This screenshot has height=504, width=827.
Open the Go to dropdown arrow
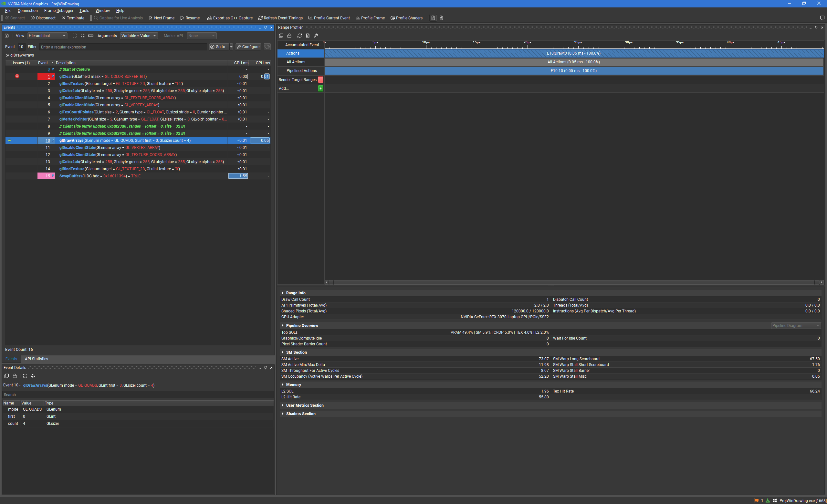(x=231, y=47)
